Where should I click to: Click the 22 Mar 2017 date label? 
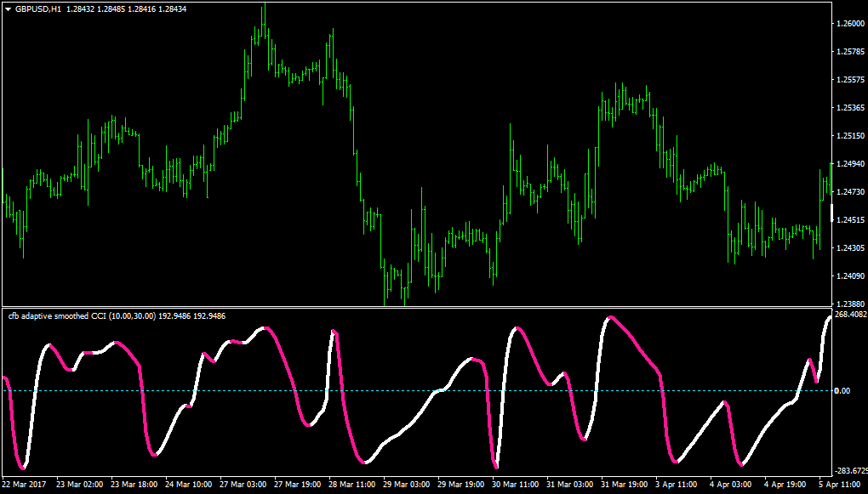click(23, 484)
